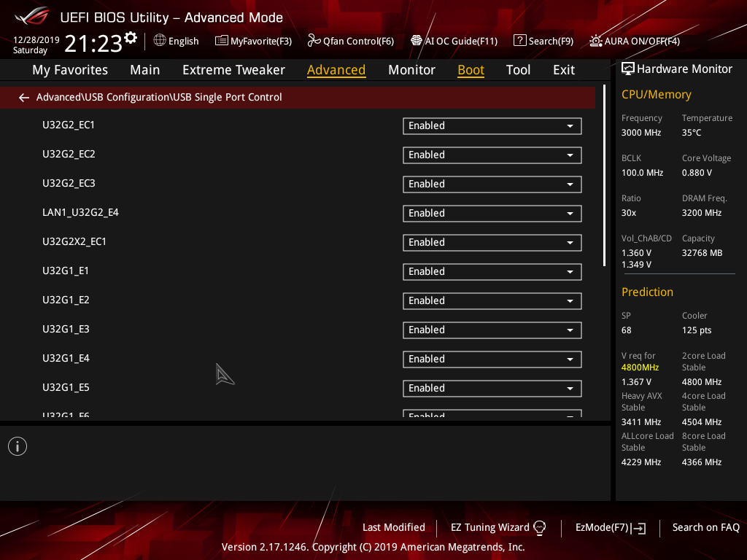Click the breadcrumb USB Single Port Control

pyautogui.click(x=228, y=97)
